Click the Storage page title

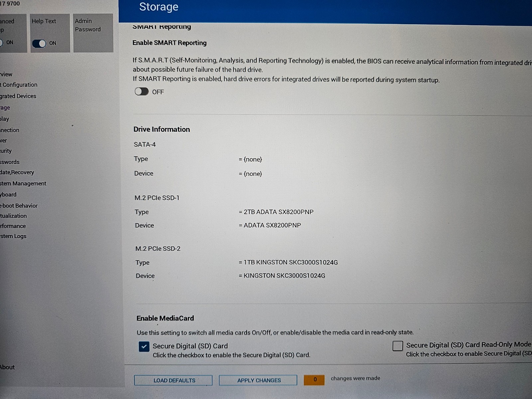(x=159, y=7)
